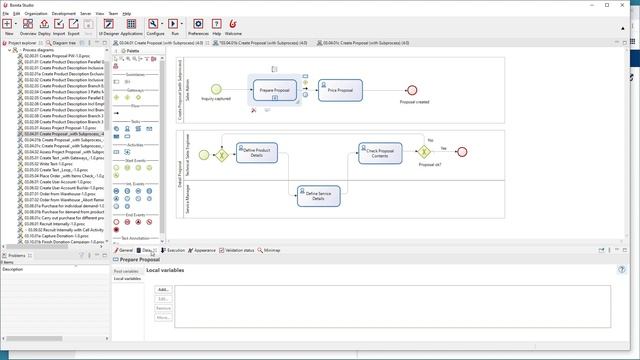Pick the first task icon in Tasks palette
The image size is (640, 360).
click(116, 129)
